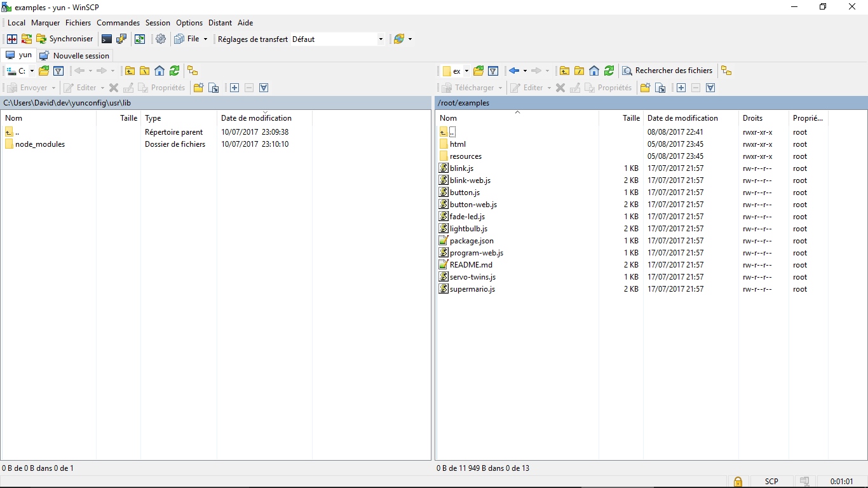This screenshot has height=488, width=868.
Task: Open the local drive C: selector
Action: click(20, 71)
